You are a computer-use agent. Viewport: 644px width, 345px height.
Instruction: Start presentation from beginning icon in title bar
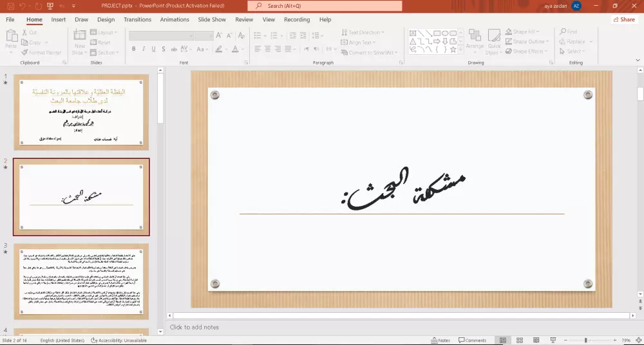coord(50,6)
